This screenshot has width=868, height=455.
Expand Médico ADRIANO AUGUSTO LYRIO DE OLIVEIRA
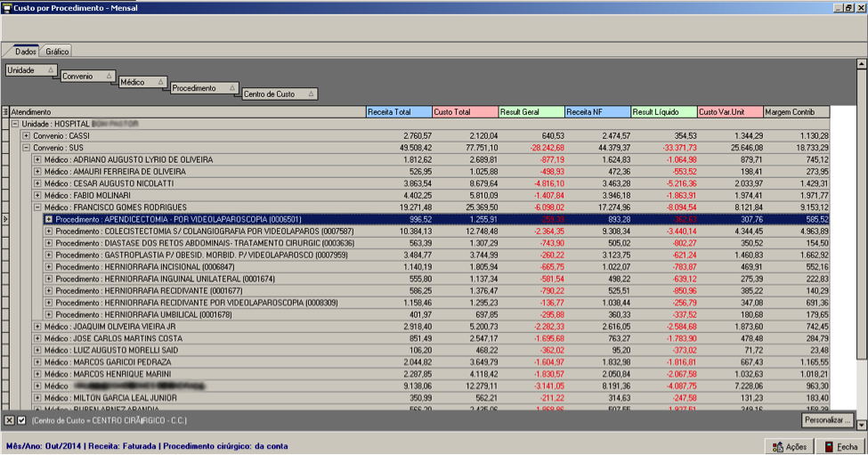(37, 159)
